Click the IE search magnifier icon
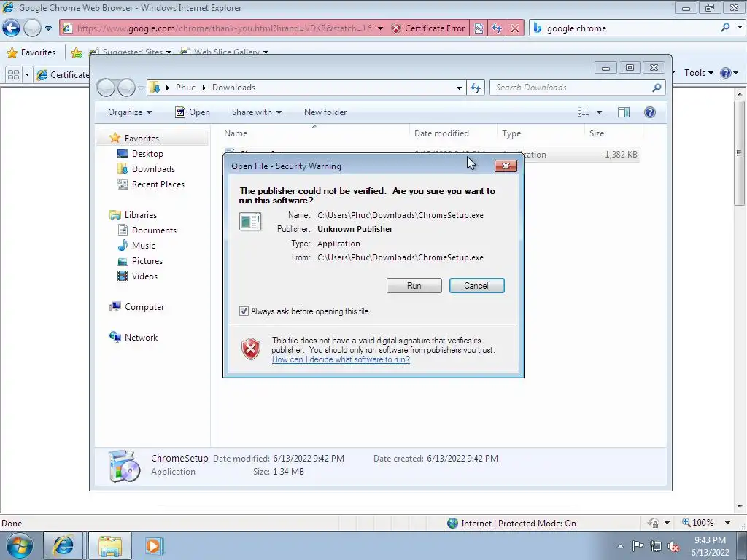Image resolution: width=747 pixels, height=560 pixels. (725, 28)
